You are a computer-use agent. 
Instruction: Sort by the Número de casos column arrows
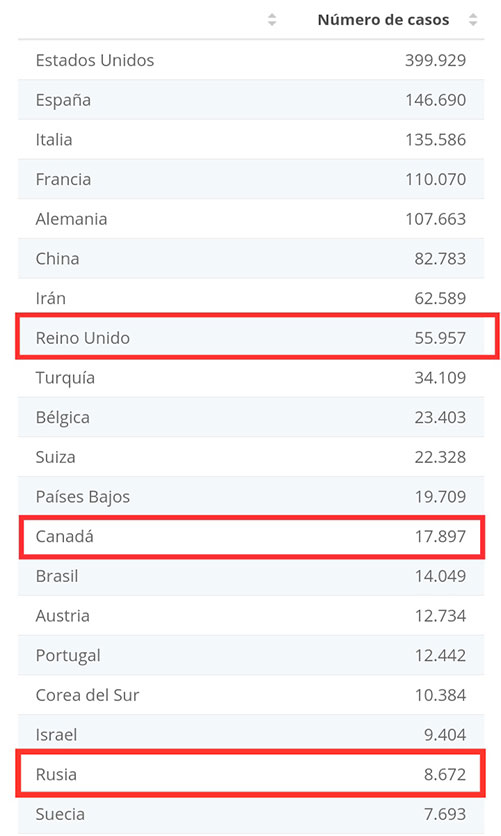coord(472,20)
